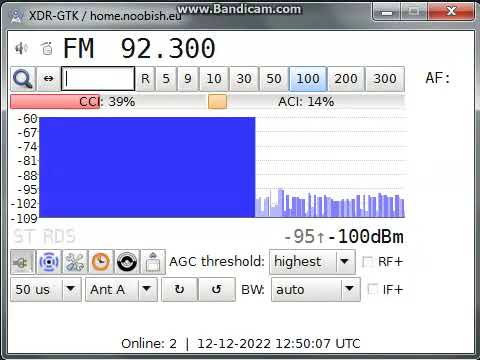Click the -95↑-100dBm signal reading
The height and width of the screenshot is (360, 480).
coord(343,237)
